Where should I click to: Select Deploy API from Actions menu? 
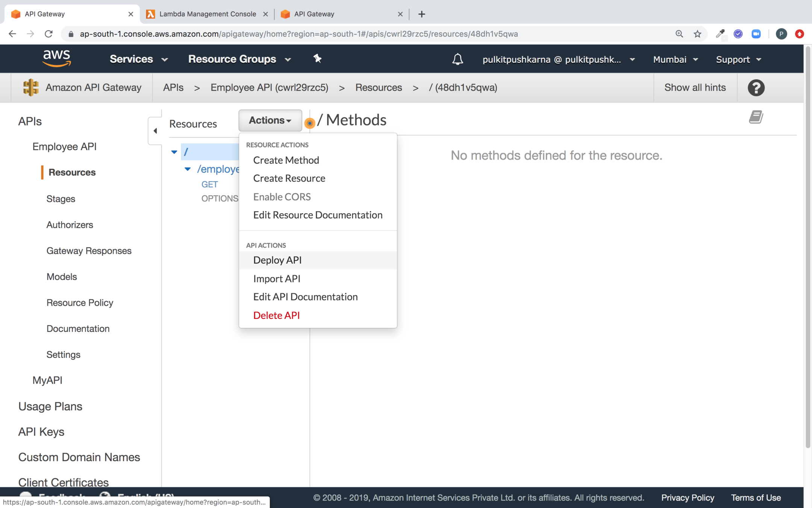pyautogui.click(x=277, y=260)
